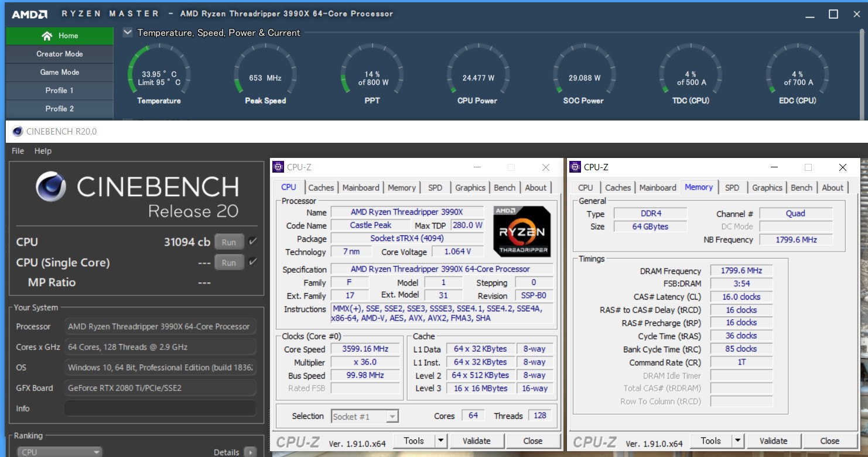Screen dimensions: 868x457
Task: Maximize the Ryzen Master window
Action: click(x=833, y=14)
